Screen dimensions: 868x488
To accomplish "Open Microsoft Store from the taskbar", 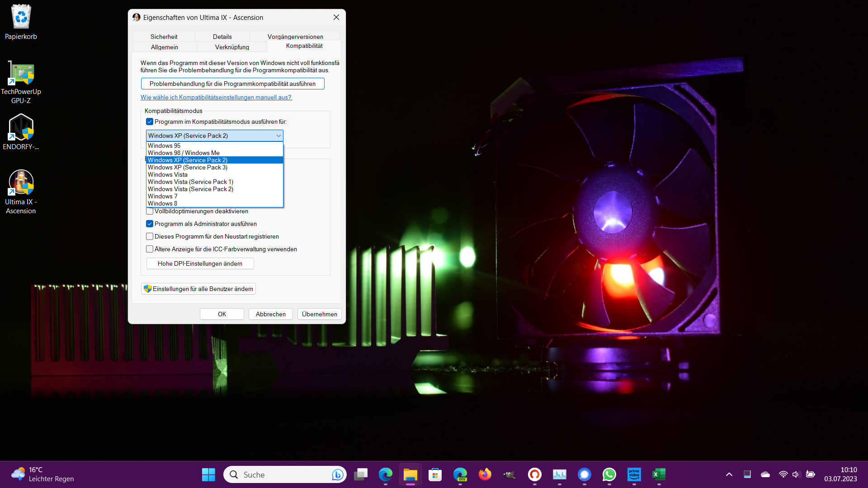I will (x=435, y=474).
